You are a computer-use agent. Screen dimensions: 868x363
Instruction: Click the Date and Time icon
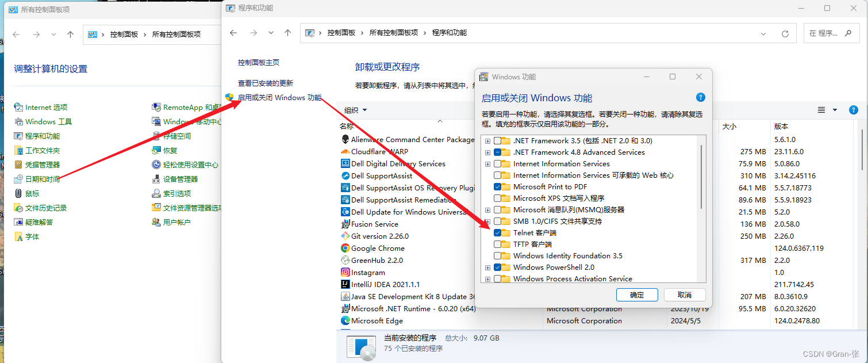tap(19, 179)
